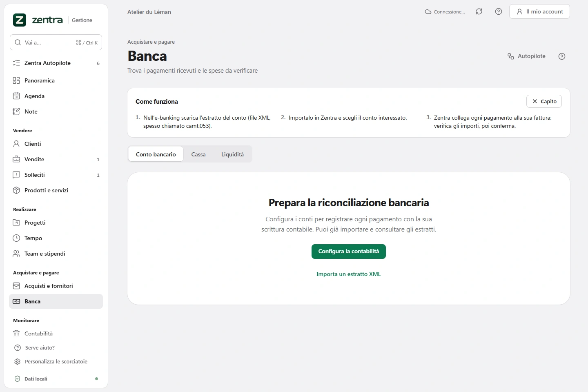
Task: Open the Panoramica dashboard
Action: pos(56,80)
